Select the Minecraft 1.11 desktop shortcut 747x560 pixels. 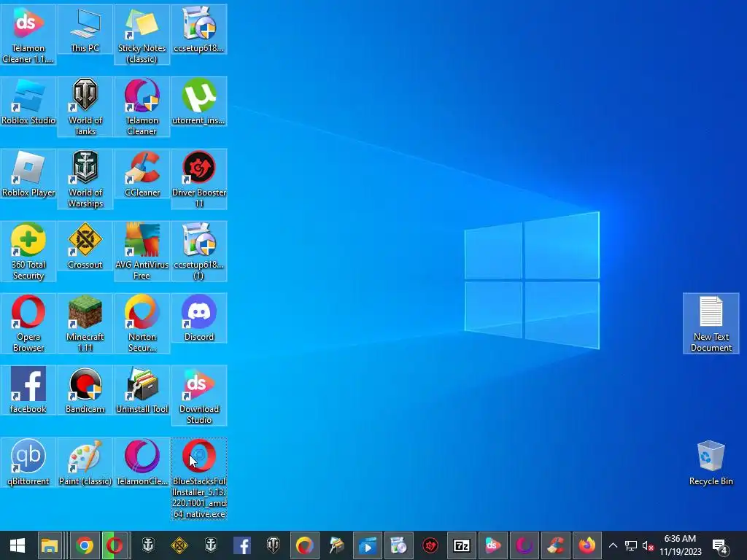click(85, 323)
